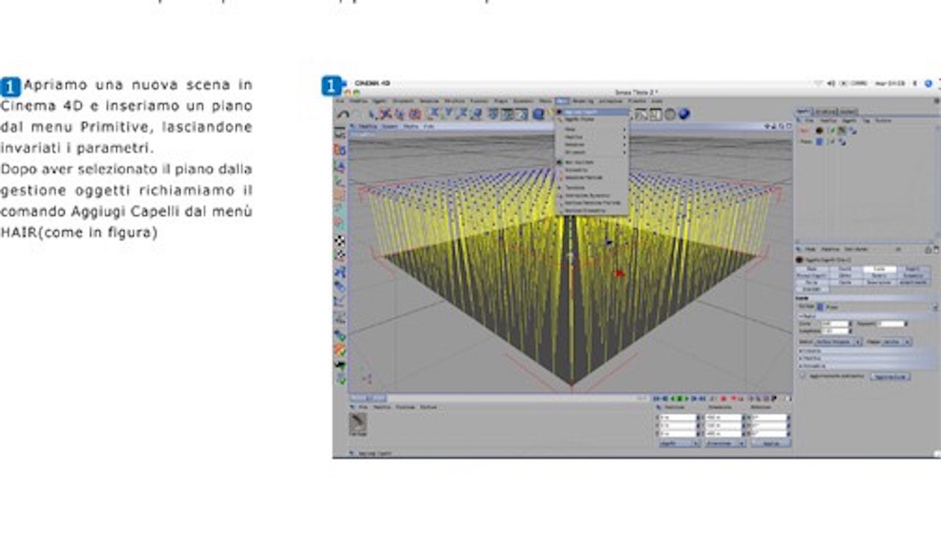
Task: Open the viewport Camere menu
Action: click(390, 126)
